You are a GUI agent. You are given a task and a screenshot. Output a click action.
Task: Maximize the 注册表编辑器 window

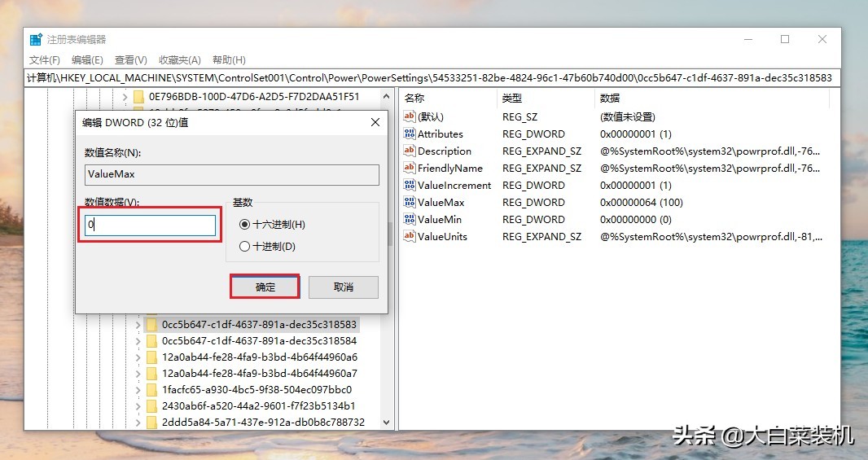(x=785, y=39)
